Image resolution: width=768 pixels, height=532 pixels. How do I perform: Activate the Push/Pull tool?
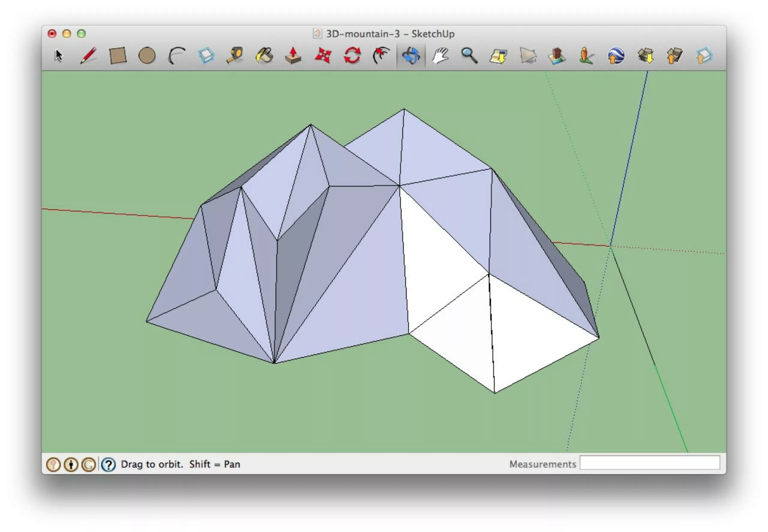pos(293,55)
